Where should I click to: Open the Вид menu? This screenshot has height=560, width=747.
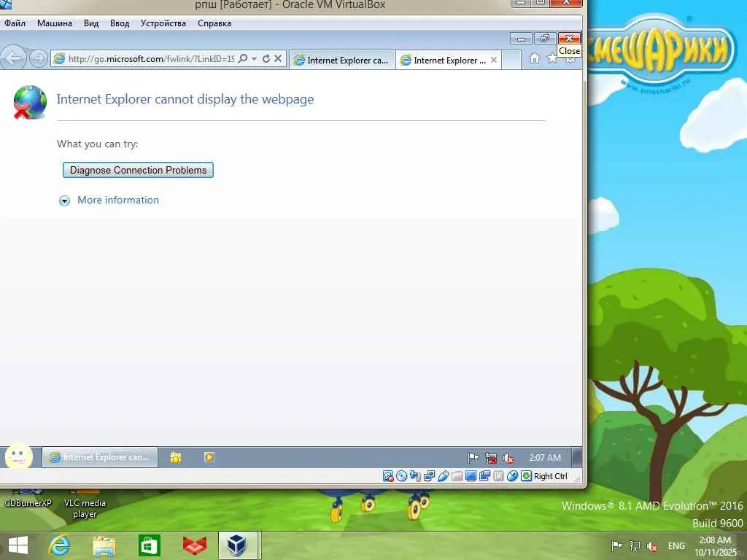91,23
